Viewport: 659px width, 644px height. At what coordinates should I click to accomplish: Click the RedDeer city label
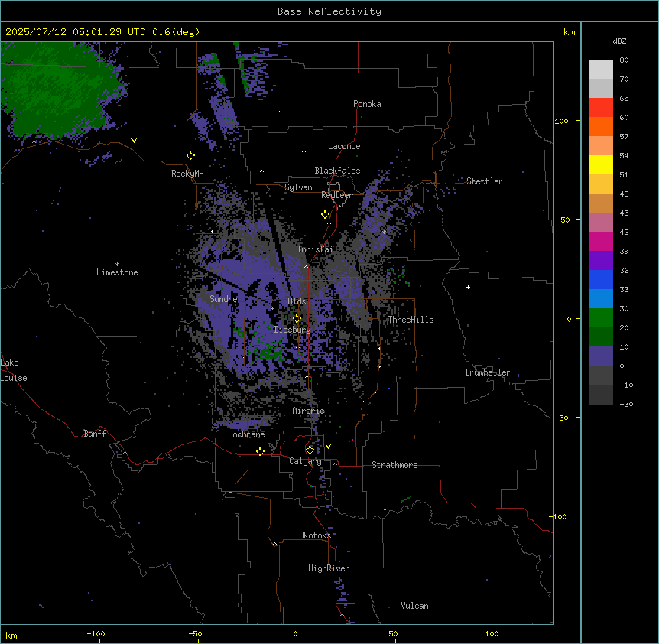coord(336,195)
